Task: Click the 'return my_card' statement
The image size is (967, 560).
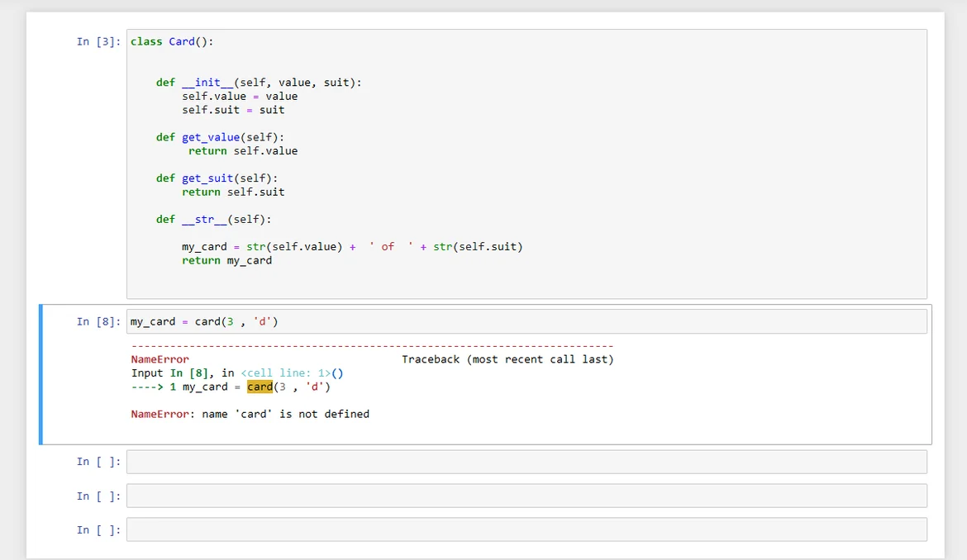Action: click(x=226, y=260)
